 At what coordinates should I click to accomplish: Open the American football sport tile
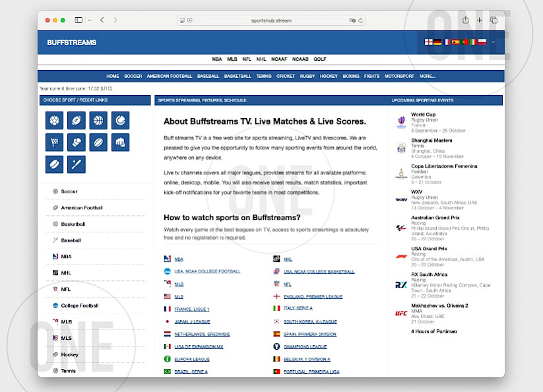(x=77, y=121)
